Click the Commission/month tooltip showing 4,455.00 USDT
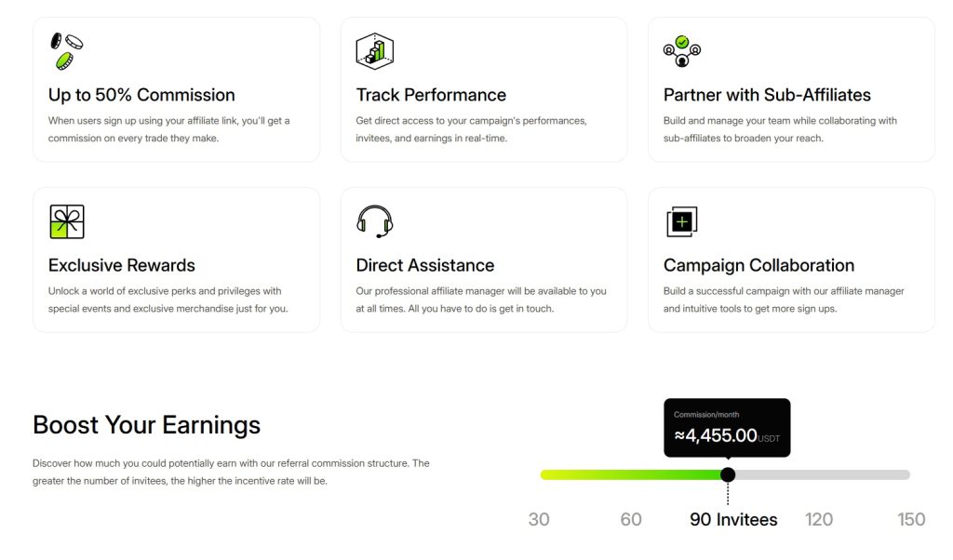This screenshot has width=953, height=560. pos(728,428)
